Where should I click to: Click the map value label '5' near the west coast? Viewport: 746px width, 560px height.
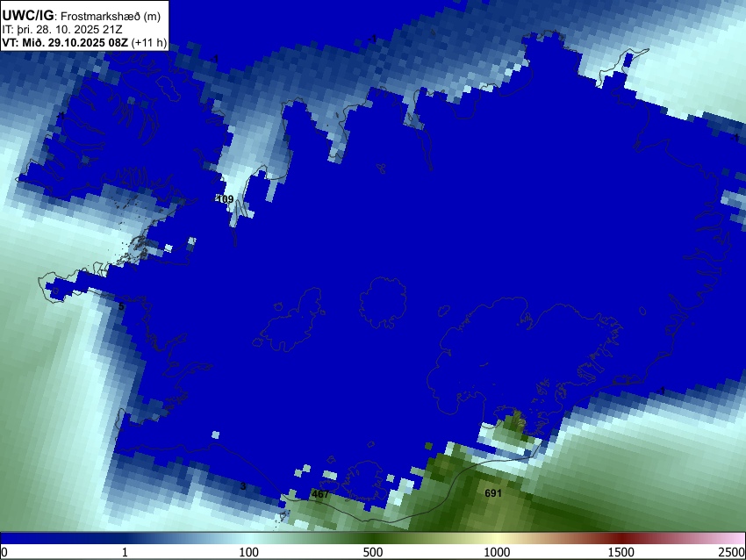coord(121,307)
